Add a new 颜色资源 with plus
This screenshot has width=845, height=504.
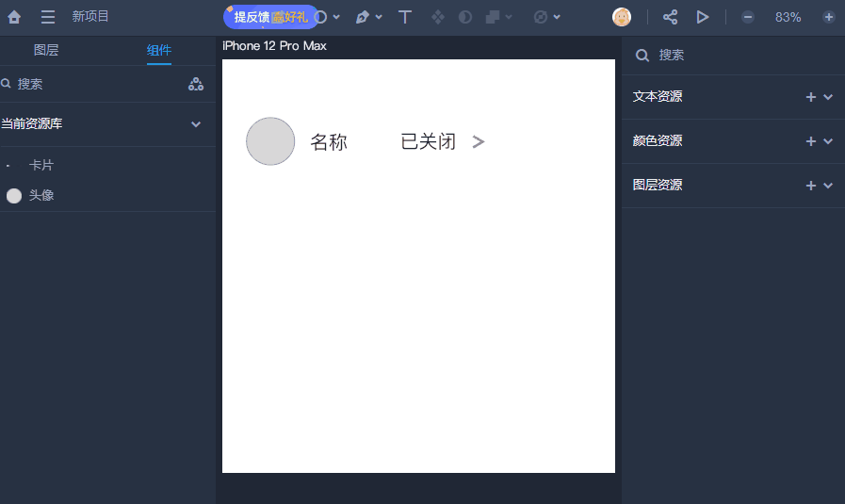pos(810,141)
